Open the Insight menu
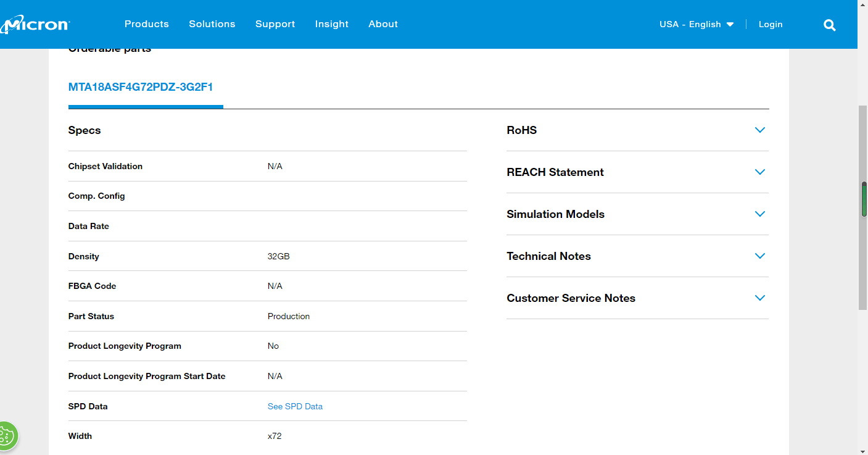 (x=332, y=24)
